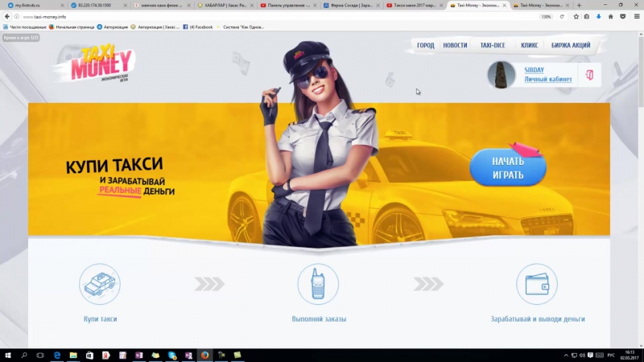The image size is (644, 362).
Task: Open a new browser tab with plus
Action: [x=579, y=6]
